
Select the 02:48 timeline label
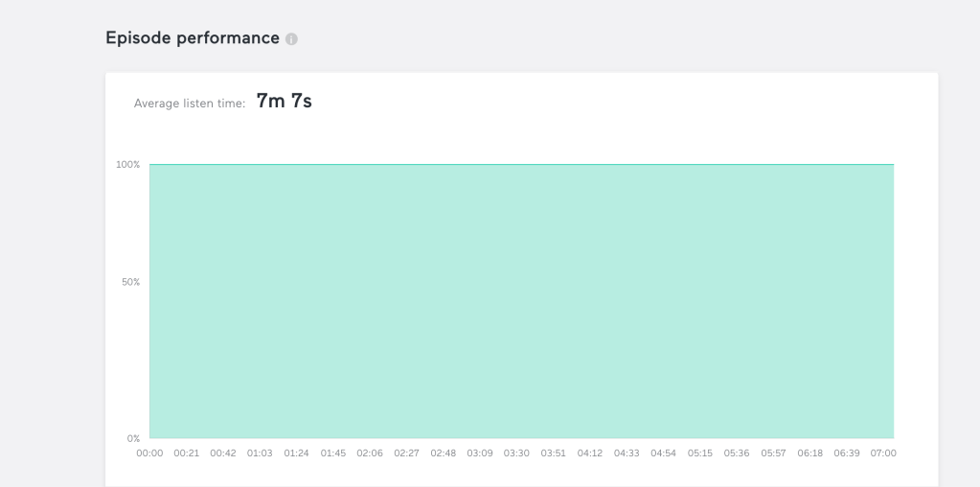pyautogui.click(x=444, y=453)
